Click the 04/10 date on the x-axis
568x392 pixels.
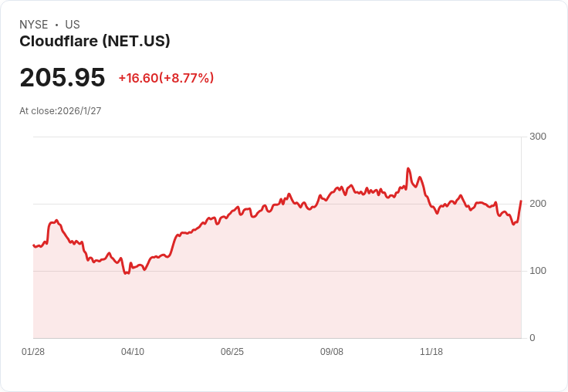coord(133,352)
